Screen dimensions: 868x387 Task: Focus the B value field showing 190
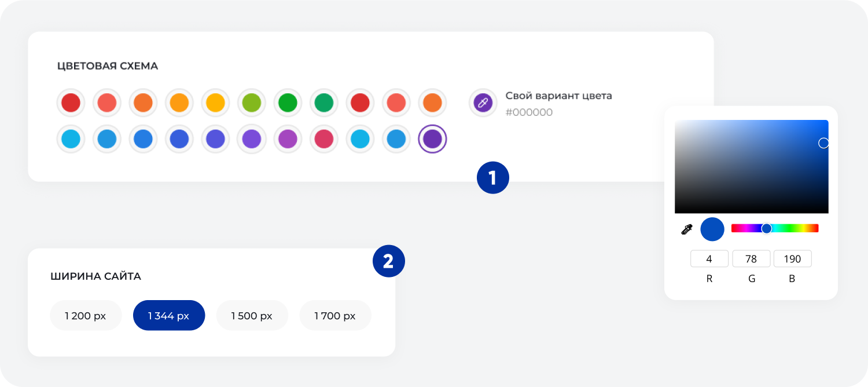(792, 258)
